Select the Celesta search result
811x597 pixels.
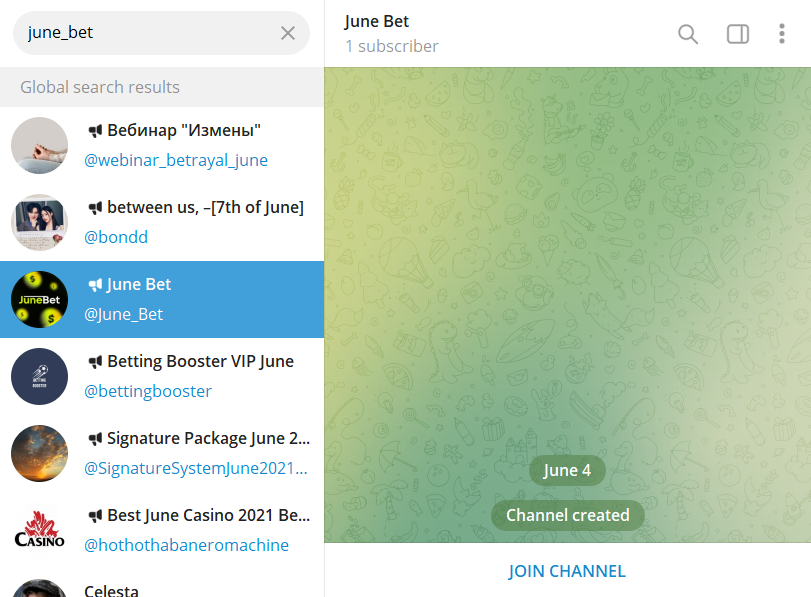coord(162,584)
